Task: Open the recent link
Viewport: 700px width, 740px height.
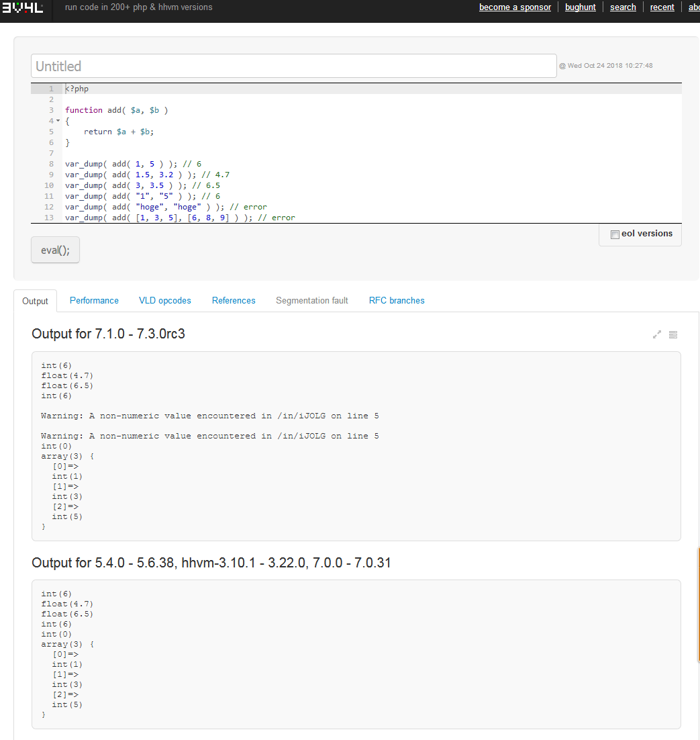Action: pyautogui.click(x=662, y=7)
